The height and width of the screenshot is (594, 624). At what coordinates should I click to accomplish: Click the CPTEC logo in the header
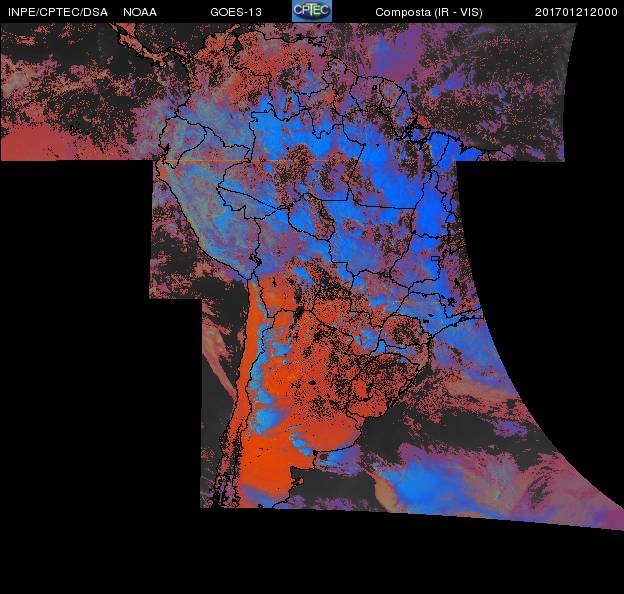tap(312, 11)
